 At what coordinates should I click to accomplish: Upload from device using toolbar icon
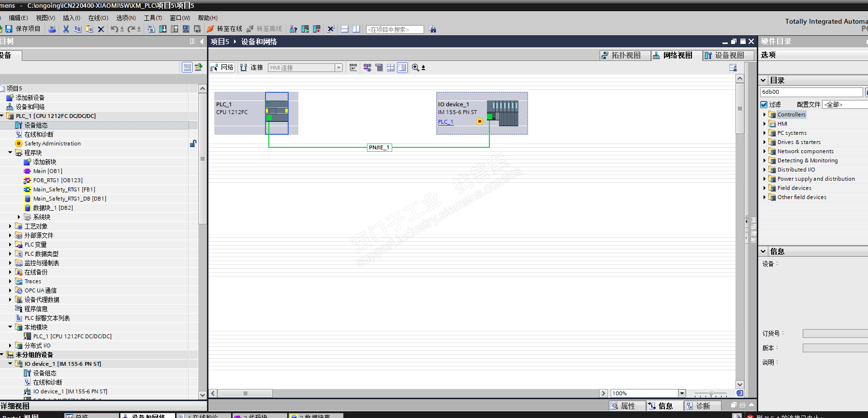coord(175,29)
